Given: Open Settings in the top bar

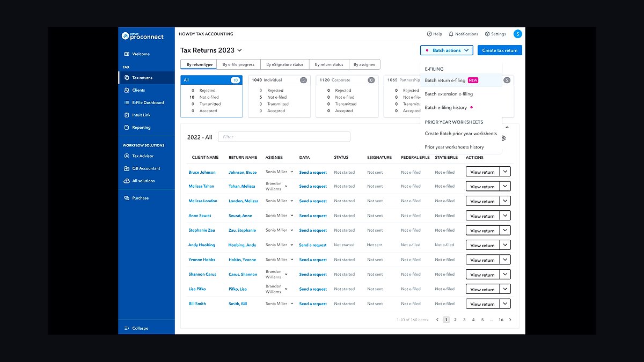Looking at the screenshot, I should 495,34.
